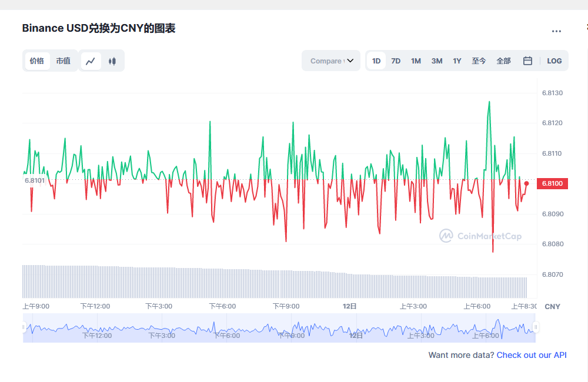Select the 1Y time range
Screen dimensions: 588x382
(x=457, y=61)
